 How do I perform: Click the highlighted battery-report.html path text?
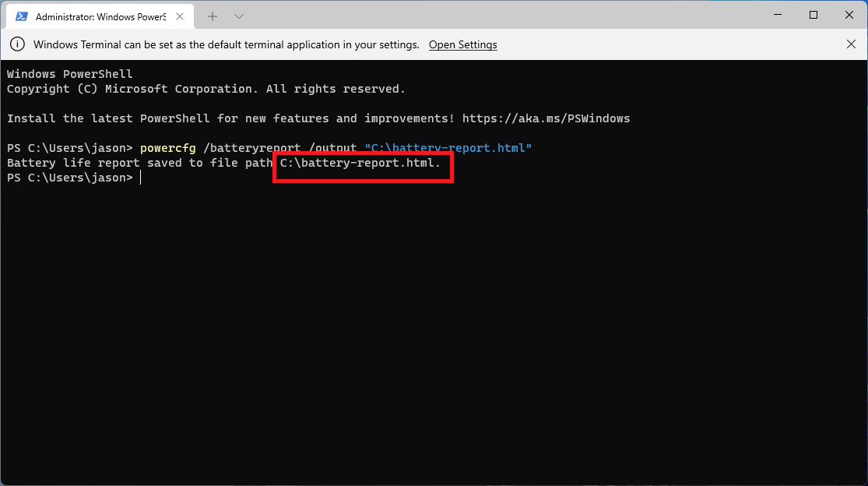point(362,163)
